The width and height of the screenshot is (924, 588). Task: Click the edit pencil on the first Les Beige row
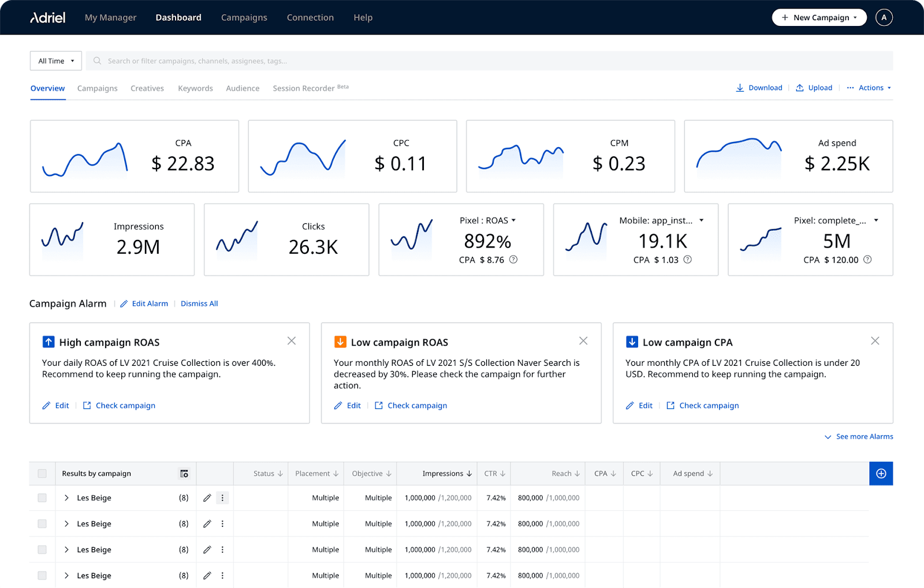click(207, 497)
